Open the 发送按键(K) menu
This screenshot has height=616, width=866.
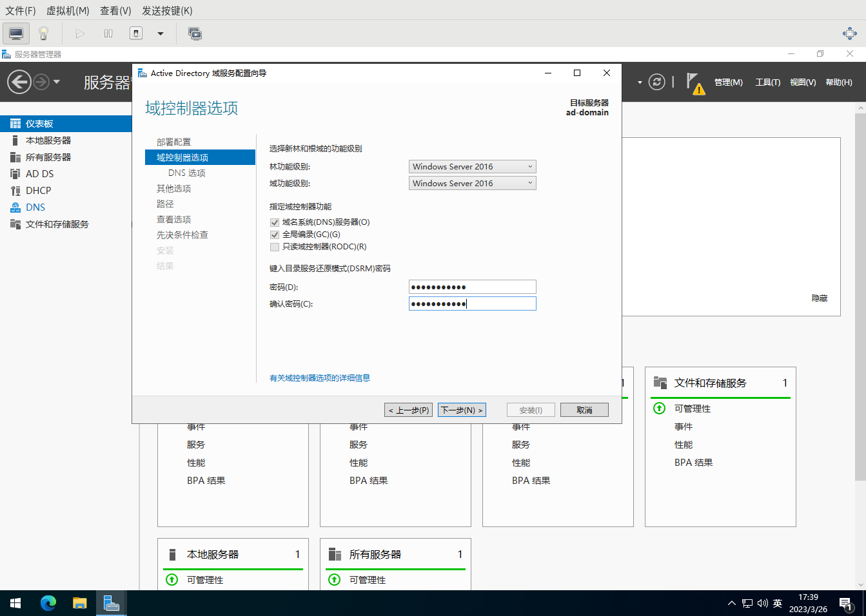click(x=167, y=10)
